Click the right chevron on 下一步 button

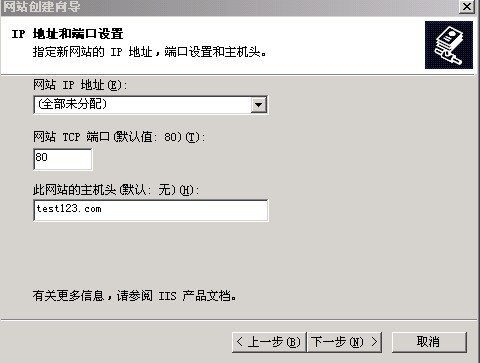point(374,342)
